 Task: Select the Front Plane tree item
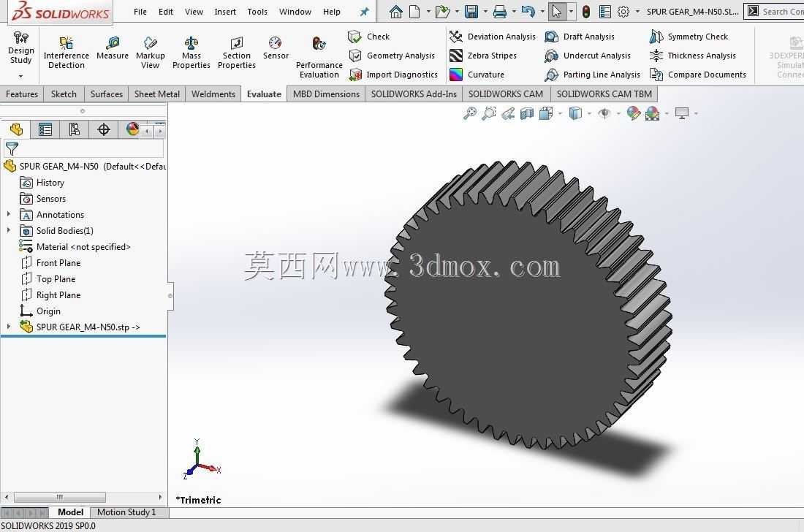click(x=50, y=263)
